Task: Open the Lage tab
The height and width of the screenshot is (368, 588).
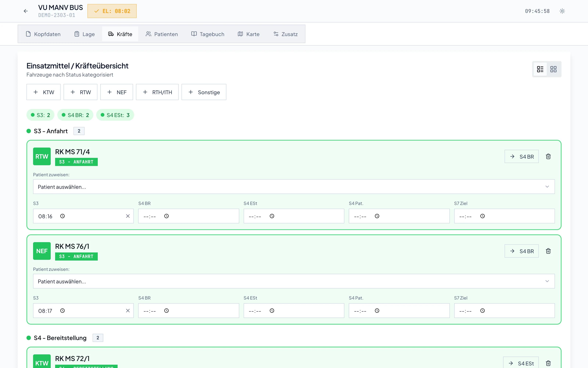Action: (x=84, y=34)
